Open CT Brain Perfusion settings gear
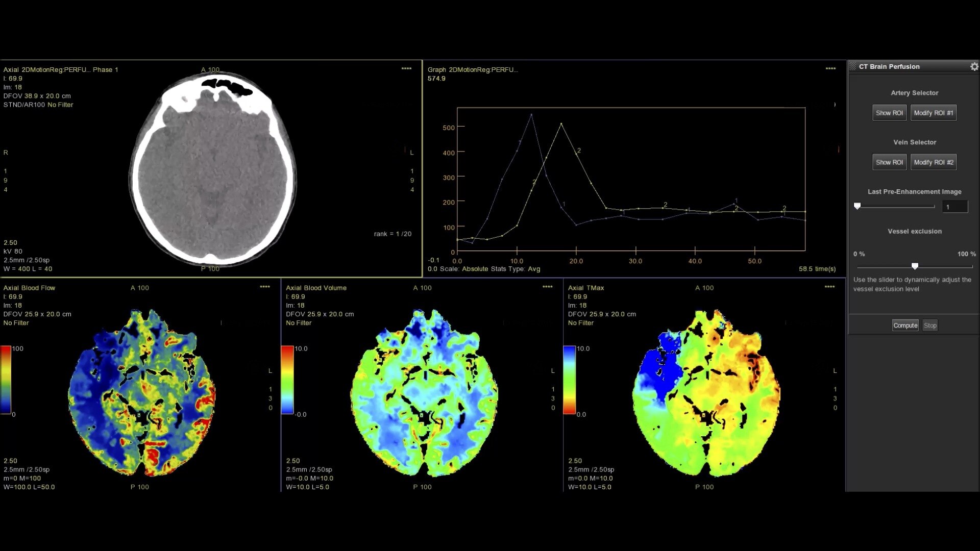980x551 pixels. 974,67
